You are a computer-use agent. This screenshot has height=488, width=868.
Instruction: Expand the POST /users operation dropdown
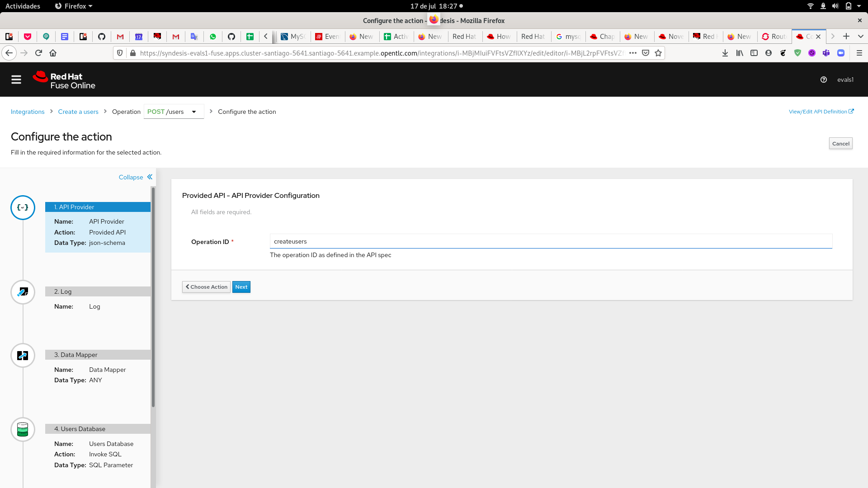click(x=194, y=112)
